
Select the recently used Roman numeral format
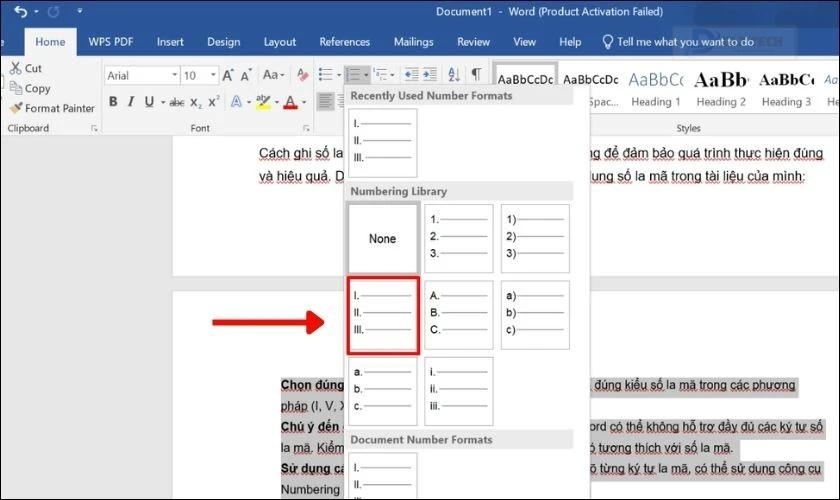pos(382,143)
